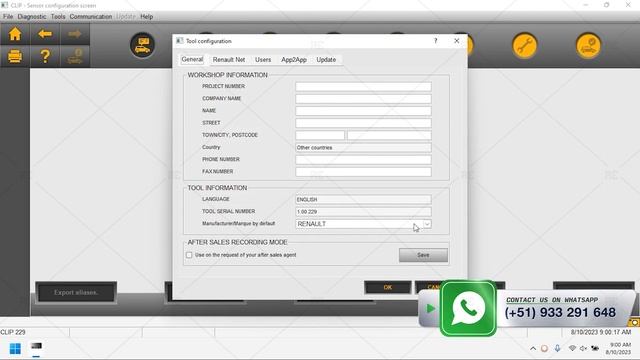Click the question mark help icon
Image resolution: width=640 pixels, height=360 pixels.
[45, 56]
